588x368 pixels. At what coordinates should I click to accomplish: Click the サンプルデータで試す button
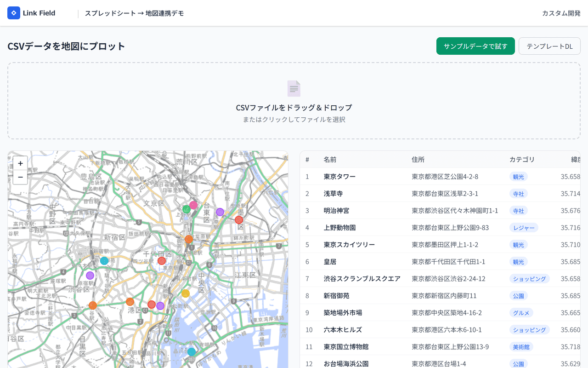475,46
